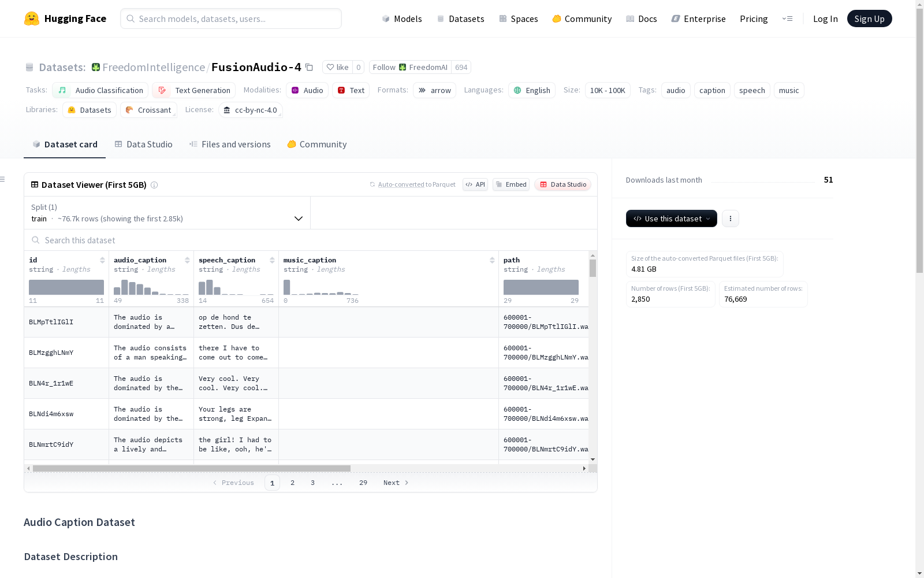Focus the main search models field
924x578 pixels.
pyautogui.click(x=231, y=18)
